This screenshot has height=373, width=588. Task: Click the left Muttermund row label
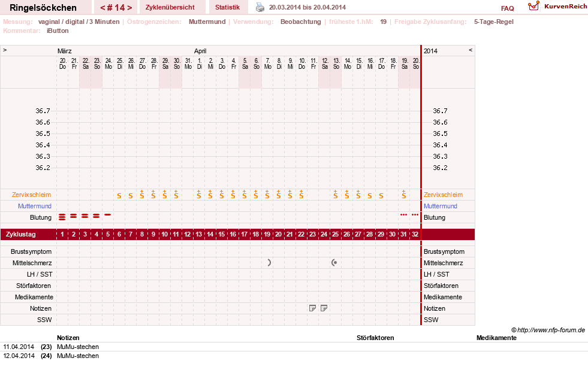point(35,206)
